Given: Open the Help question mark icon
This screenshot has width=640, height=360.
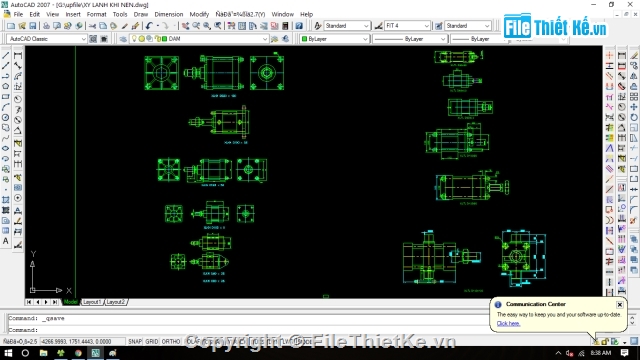Looking at the screenshot, I should pyautogui.click(x=299, y=26).
